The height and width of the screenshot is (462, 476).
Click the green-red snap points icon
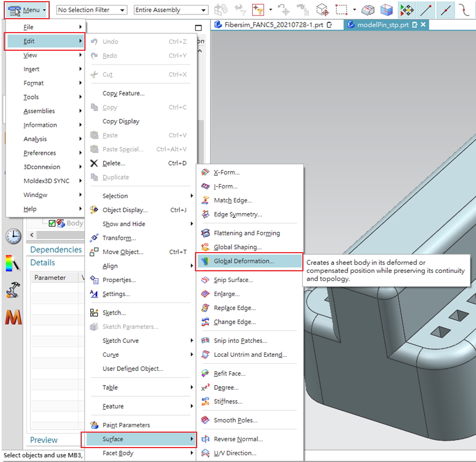[x=407, y=10]
